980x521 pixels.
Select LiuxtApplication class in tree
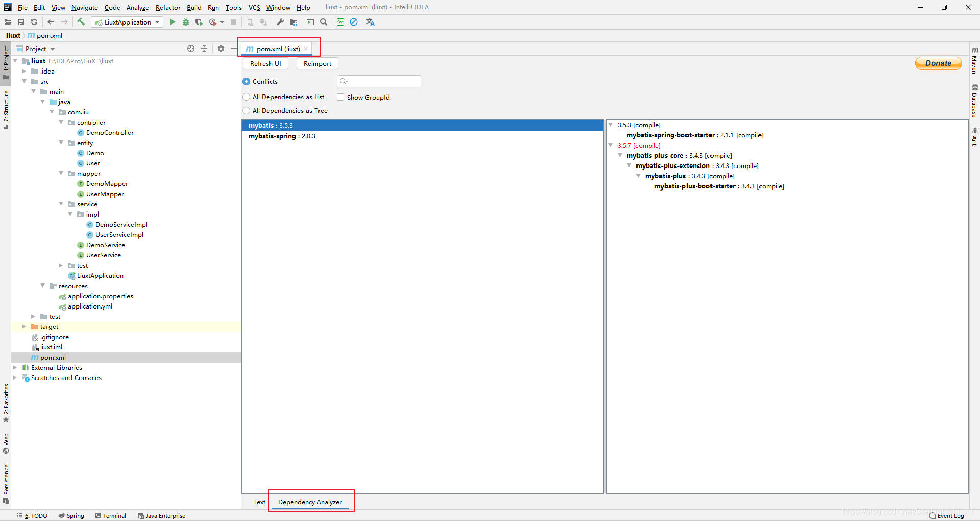click(x=100, y=275)
